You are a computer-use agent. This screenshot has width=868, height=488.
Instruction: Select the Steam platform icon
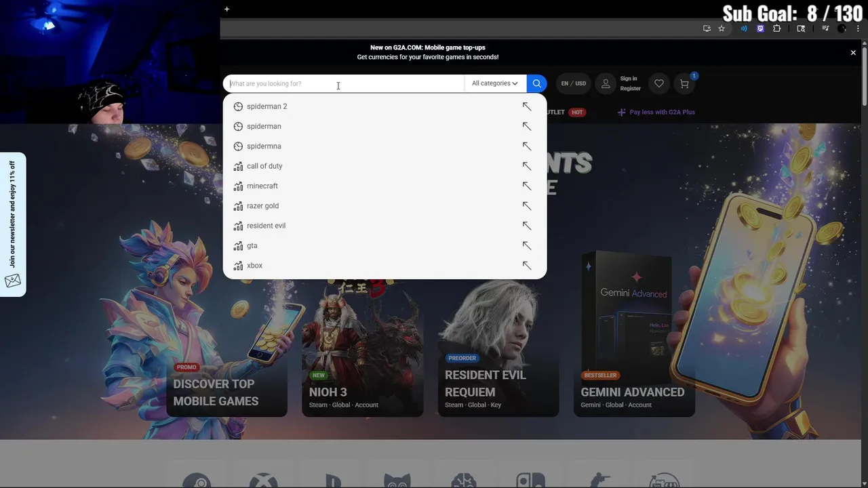point(197,481)
